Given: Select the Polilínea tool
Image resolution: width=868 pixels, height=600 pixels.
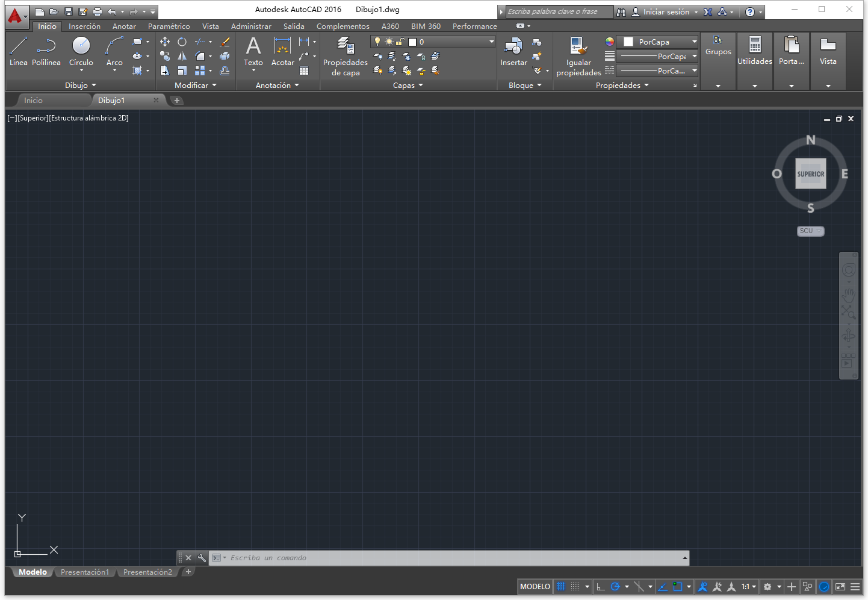Looking at the screenshot, I should pyautogui.click(x=46, y=51).
